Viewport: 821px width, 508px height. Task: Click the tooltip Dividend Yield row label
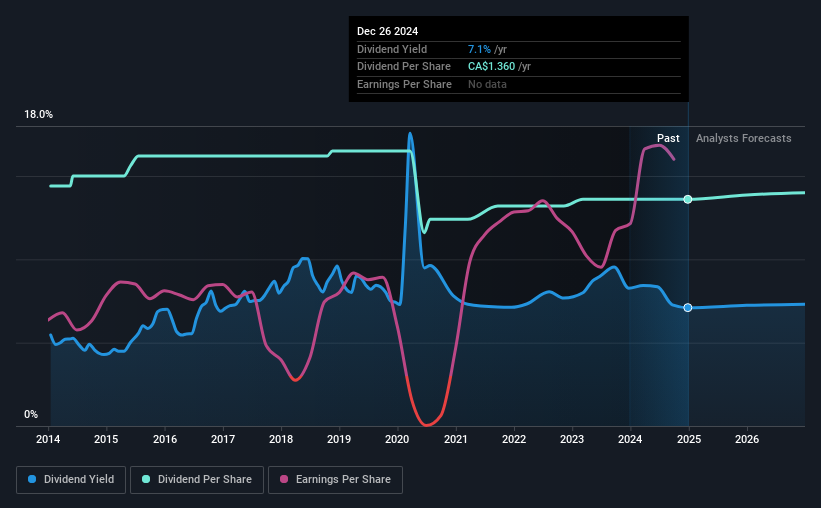pos(392,49)
